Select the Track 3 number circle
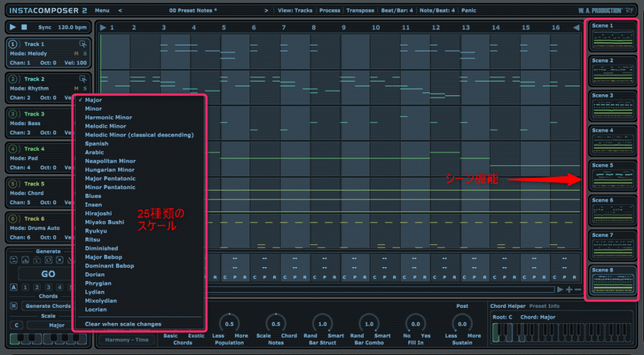The height and width of the screenshot is (355, 644). click(14, 114)
